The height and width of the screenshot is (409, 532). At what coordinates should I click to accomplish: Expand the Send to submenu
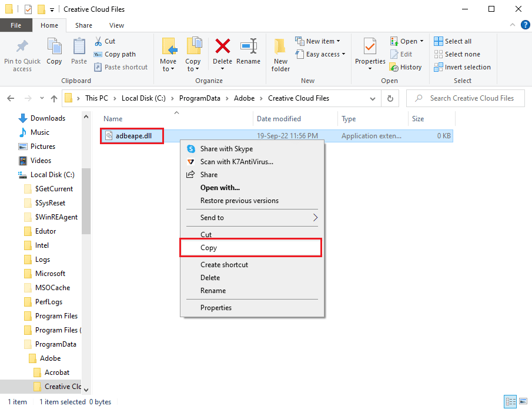[252, 217]
